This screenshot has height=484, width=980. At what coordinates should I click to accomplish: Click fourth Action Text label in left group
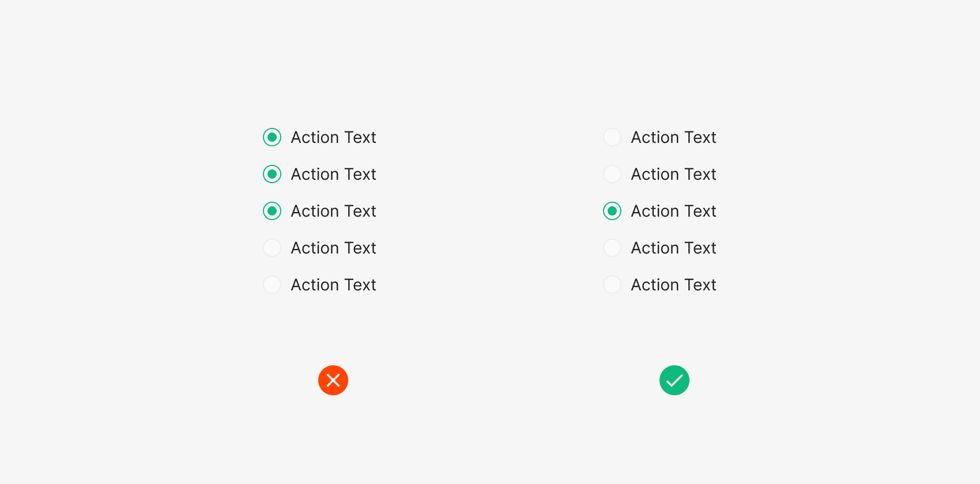[x=333, y=248]
